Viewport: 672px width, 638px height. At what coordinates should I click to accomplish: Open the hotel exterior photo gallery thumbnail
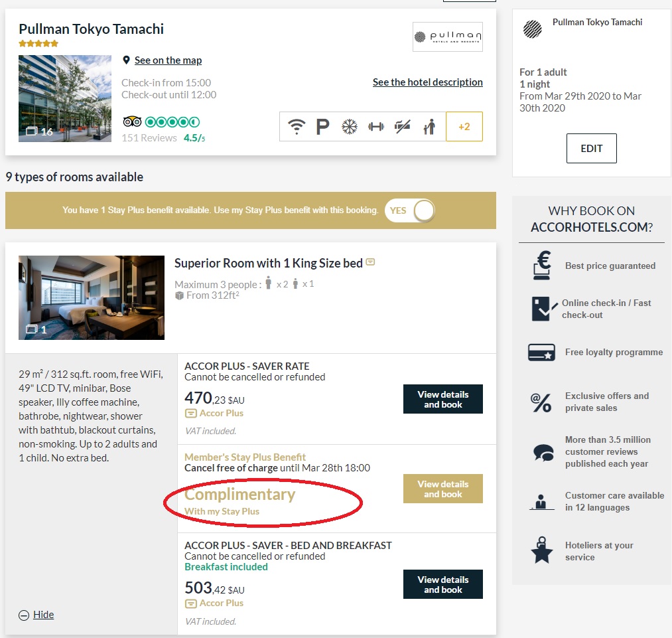tap(65, 99)
